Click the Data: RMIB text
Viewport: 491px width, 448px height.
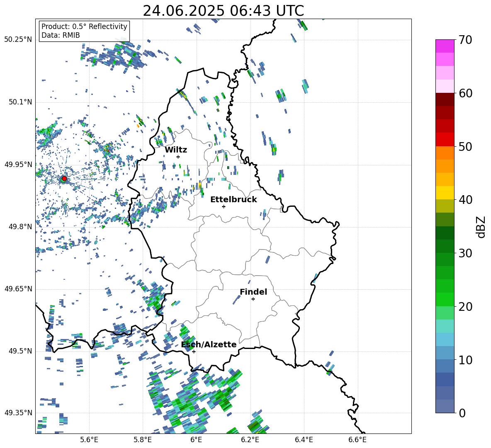61,35
